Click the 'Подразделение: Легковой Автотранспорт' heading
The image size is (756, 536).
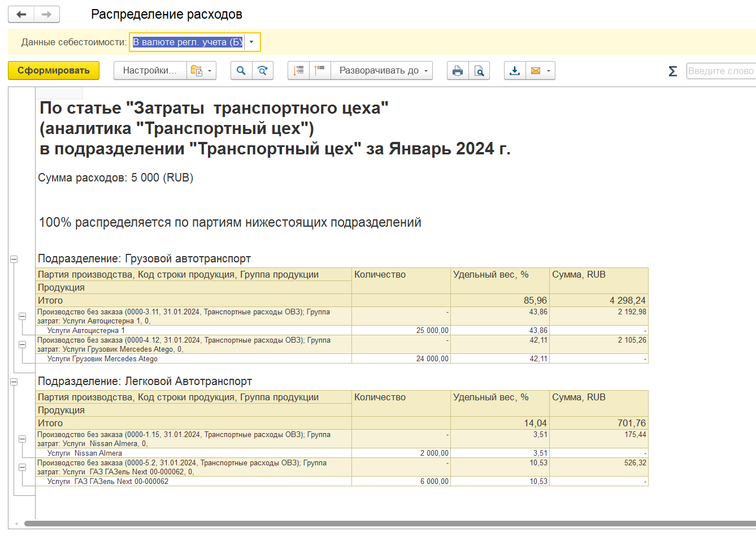(x=145, y=381)
